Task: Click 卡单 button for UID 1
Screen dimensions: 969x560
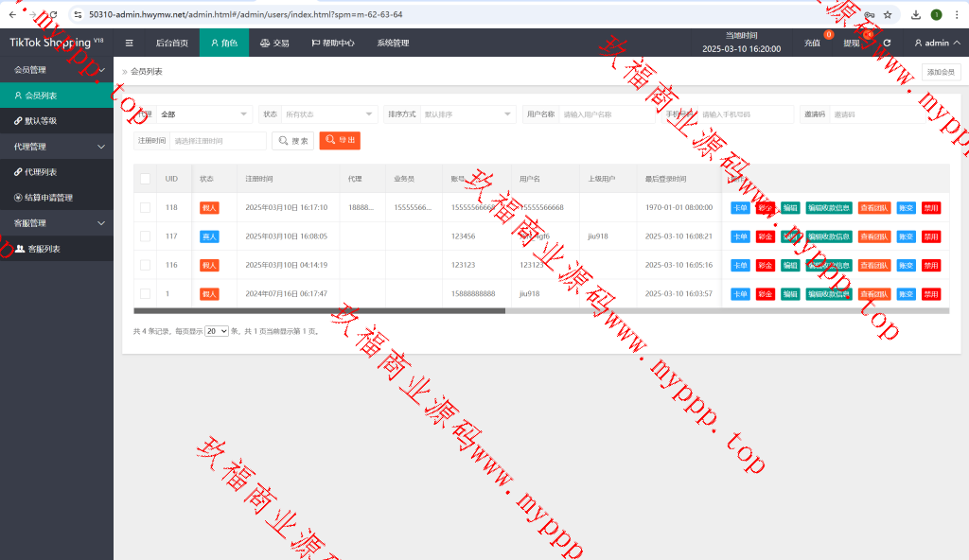Action: pos(740,294)
